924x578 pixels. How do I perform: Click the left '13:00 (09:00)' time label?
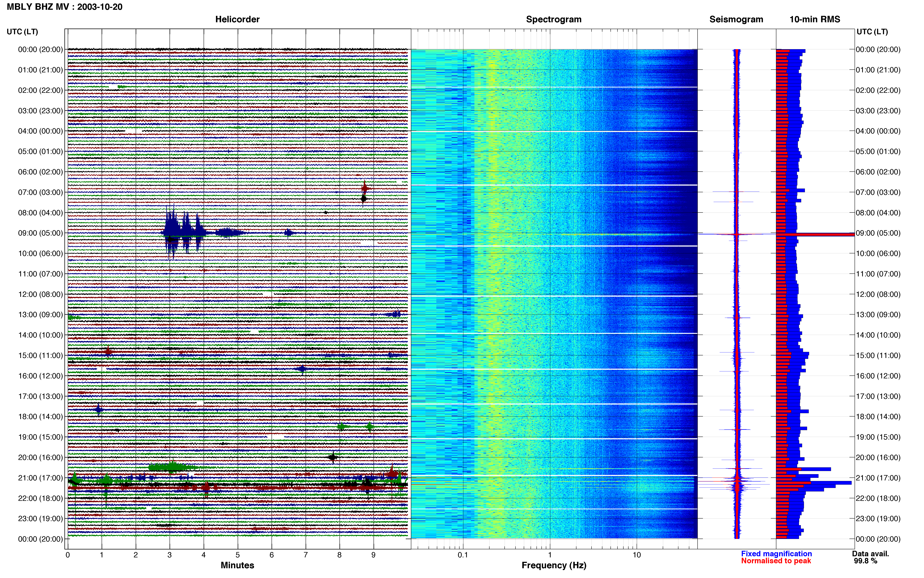41,315
